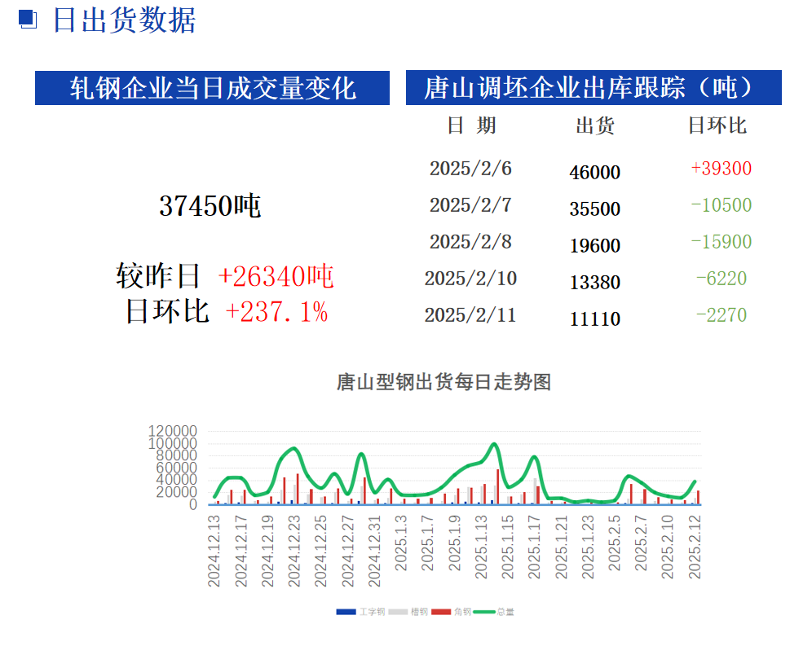Select the 唐山调坯企业出库跟踪 header banner

tap(594, 88)
